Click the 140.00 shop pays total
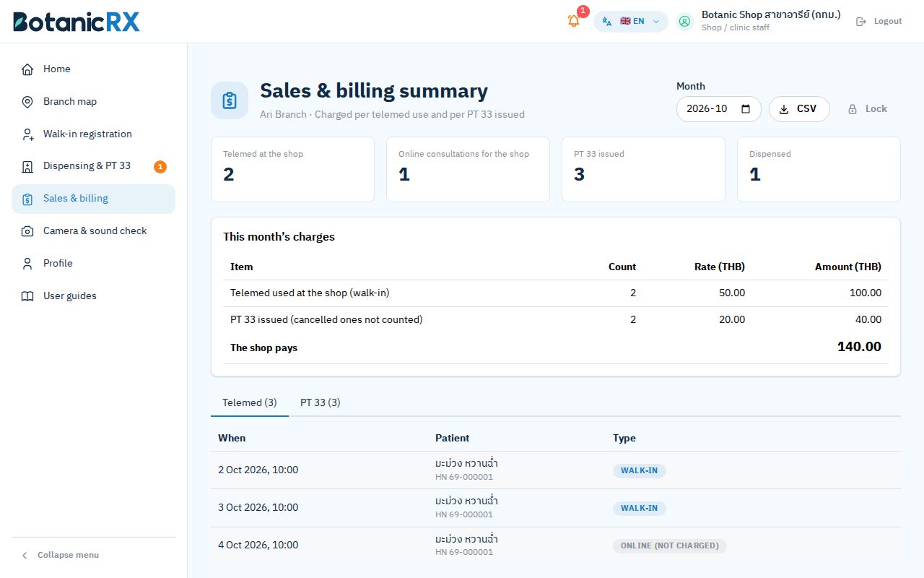Screen dimensions: 924x578 click(859, 348)
